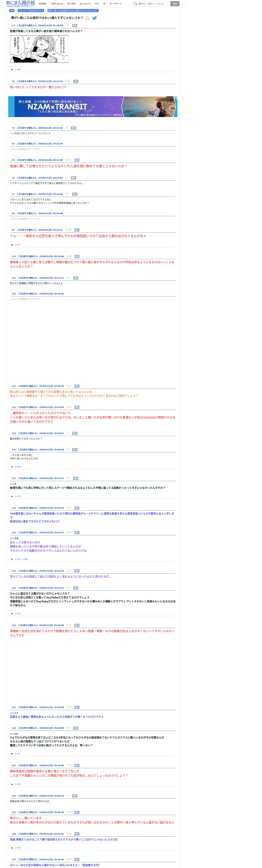The image size is (262, 868).
Task: Open 個人設定 in the header
Action: pos(71,4)
